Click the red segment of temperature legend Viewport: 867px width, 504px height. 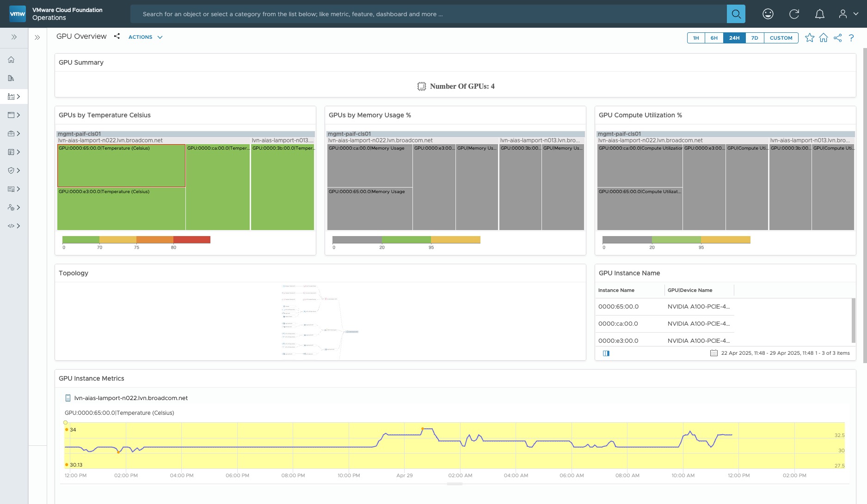pyautogui.click(x=192, y=240)
